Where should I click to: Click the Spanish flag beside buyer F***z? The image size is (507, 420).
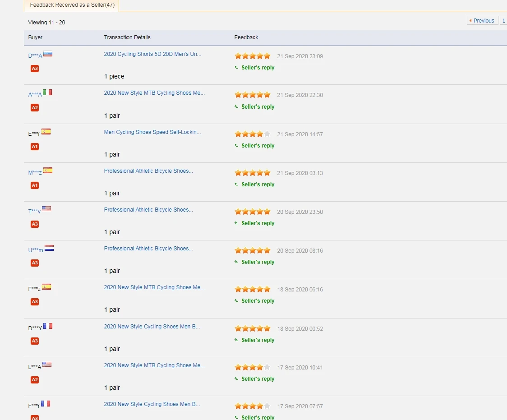46,287
